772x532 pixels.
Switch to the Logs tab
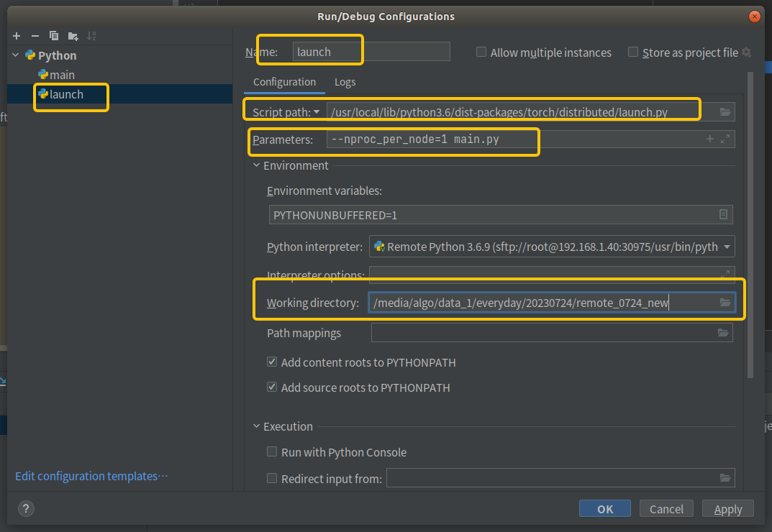click(345, 82)
